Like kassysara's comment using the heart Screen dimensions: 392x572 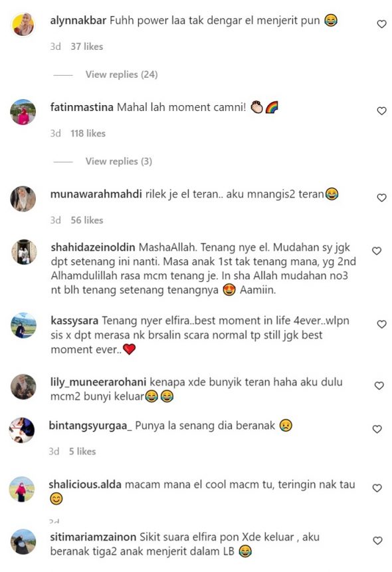click(x=381, y=325)
